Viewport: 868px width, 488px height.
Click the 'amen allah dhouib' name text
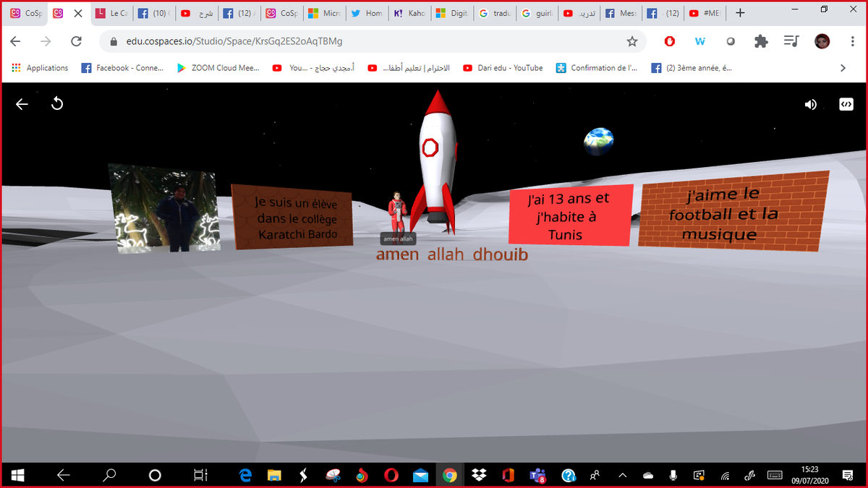[452, 254]
